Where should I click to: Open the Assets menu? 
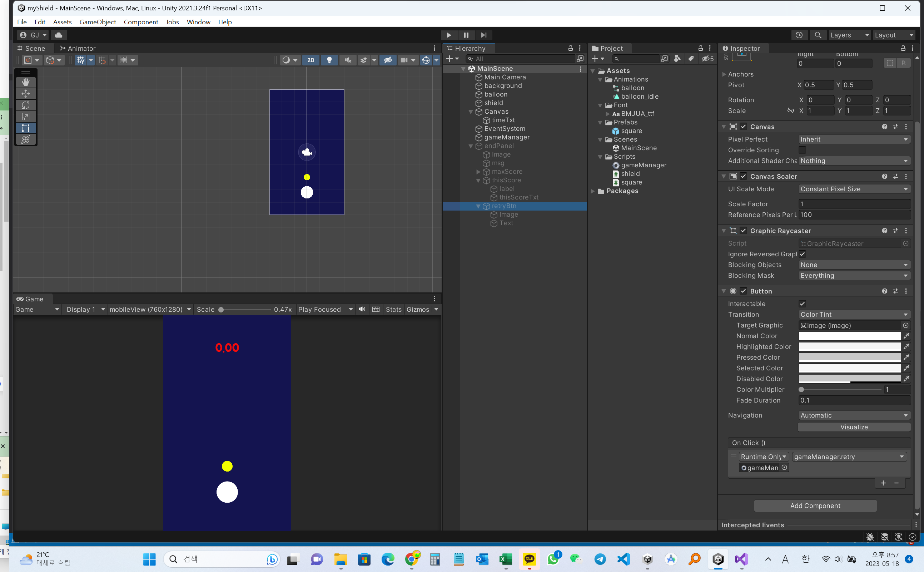click(63, 22)
